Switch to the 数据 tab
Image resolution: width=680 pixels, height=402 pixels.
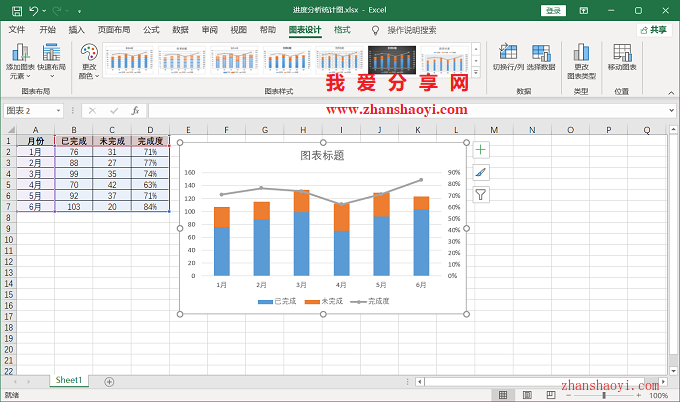pos(180,29)
